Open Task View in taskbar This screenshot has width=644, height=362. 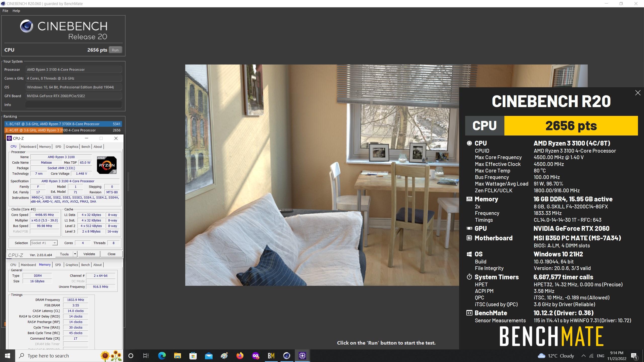click(146, 356)
